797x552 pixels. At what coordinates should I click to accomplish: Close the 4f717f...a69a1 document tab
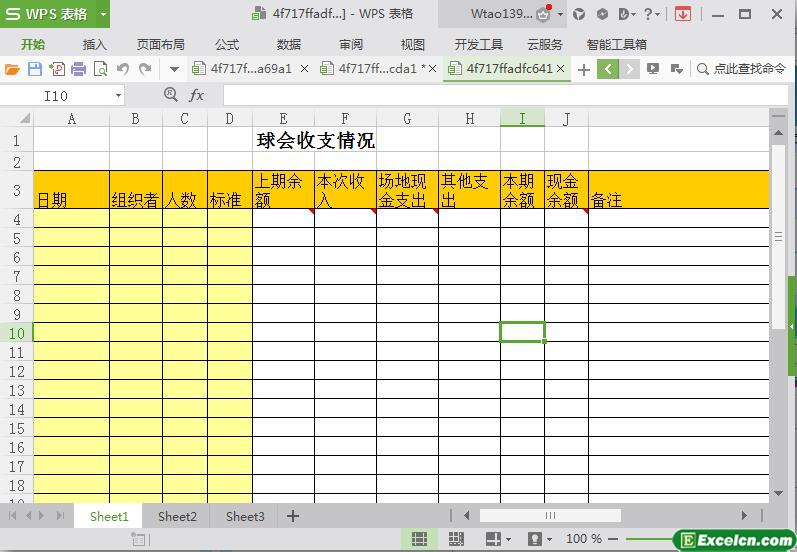304,69
